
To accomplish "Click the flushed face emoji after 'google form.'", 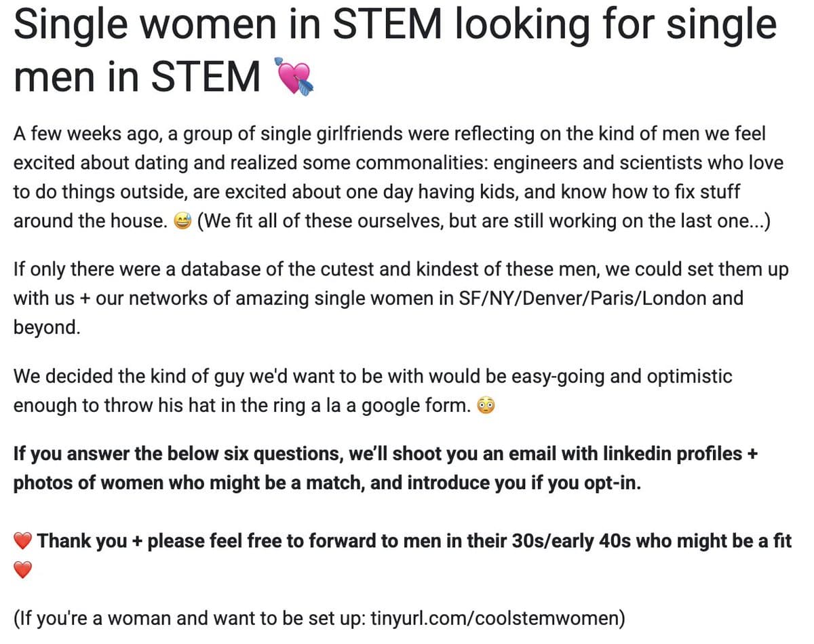I will 486,405.
